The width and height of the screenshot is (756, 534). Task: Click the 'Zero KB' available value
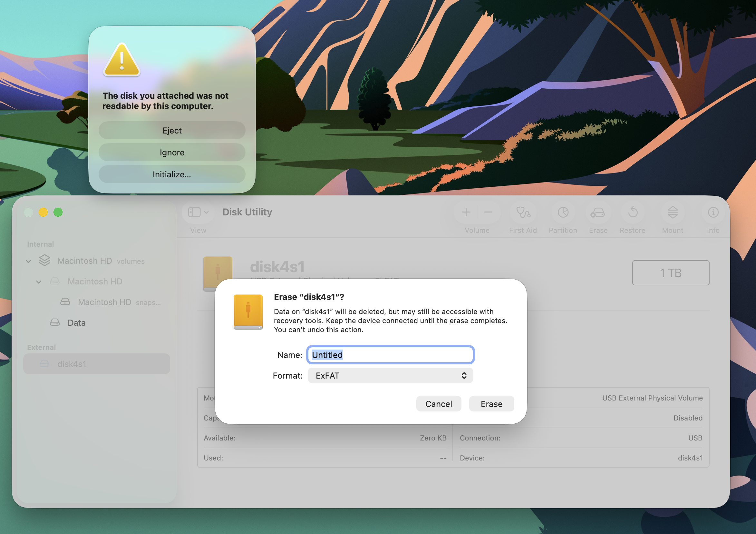[x=433, y=438]
